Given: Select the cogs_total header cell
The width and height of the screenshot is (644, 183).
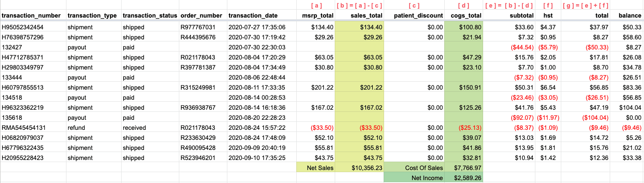Looking at the screenshot, I should point(464,15).
